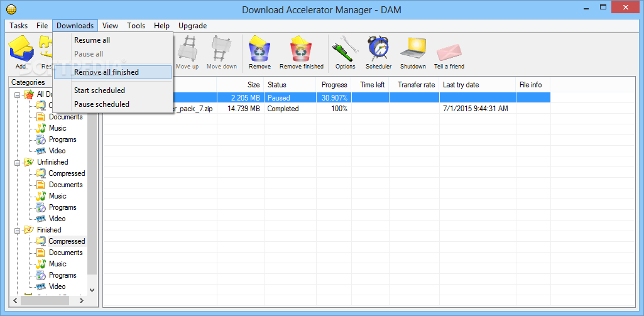Screen dimensions: 644x316
Task: Open the Tasks menu
Action: click(x=18, y=26)
